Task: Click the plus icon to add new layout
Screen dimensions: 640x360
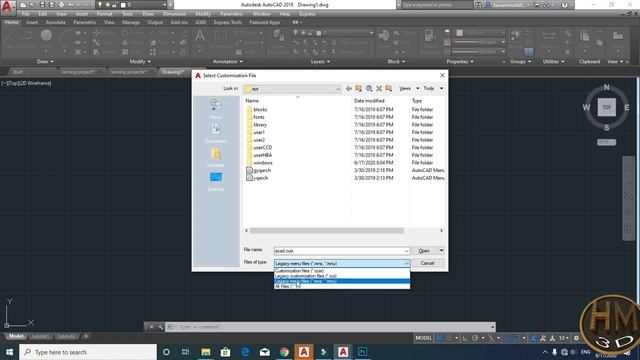Action: click(86, 336)
